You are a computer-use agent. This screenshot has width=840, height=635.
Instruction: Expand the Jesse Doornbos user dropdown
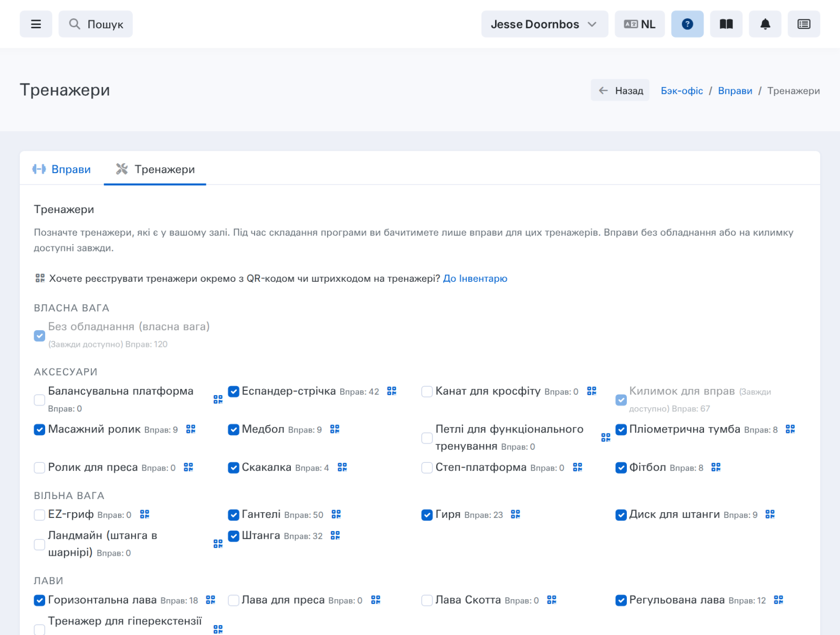coord(544,24)
